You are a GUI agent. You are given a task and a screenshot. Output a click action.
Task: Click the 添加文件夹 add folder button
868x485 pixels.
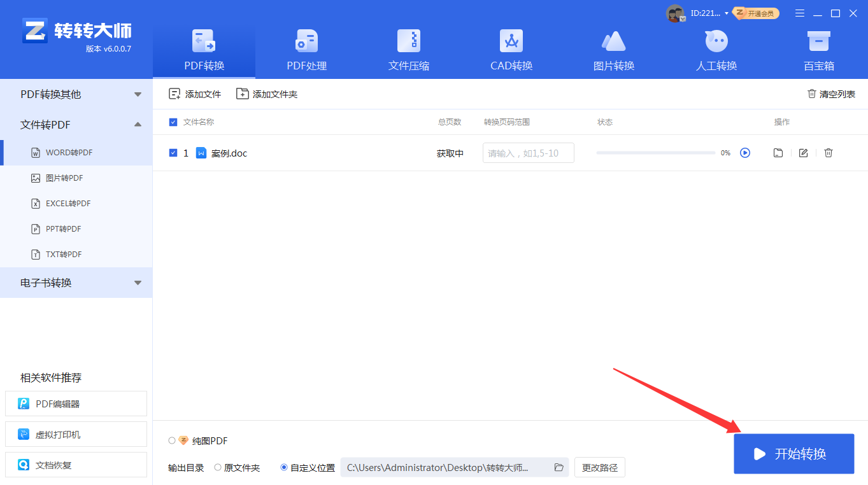click(267, 94)
